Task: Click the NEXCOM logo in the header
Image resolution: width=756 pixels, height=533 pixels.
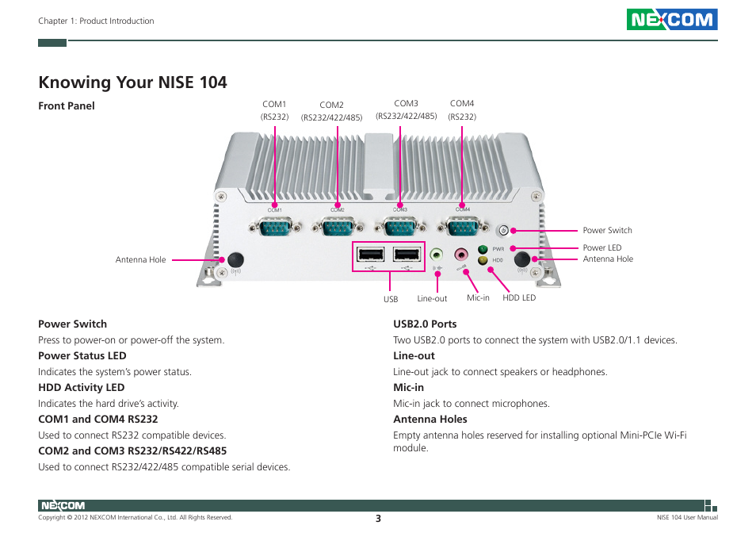Action: [672, 19]
